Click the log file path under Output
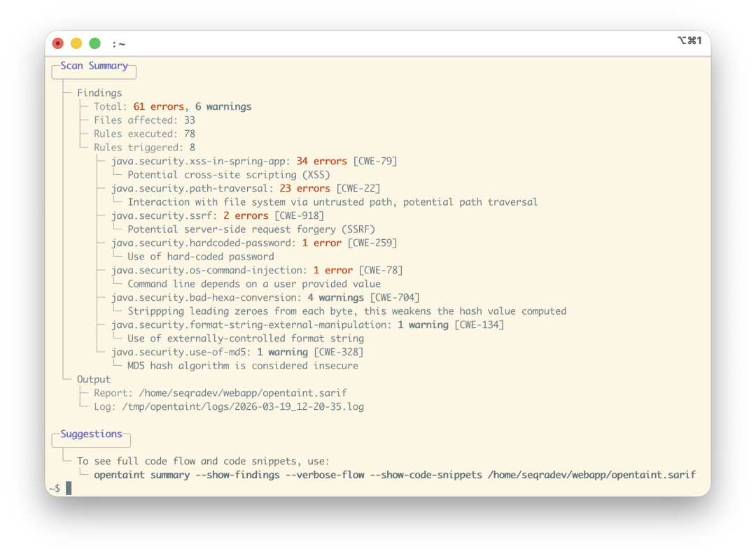Image resolution: width=756 pixels, height=556 pixels. coord(243,406)
